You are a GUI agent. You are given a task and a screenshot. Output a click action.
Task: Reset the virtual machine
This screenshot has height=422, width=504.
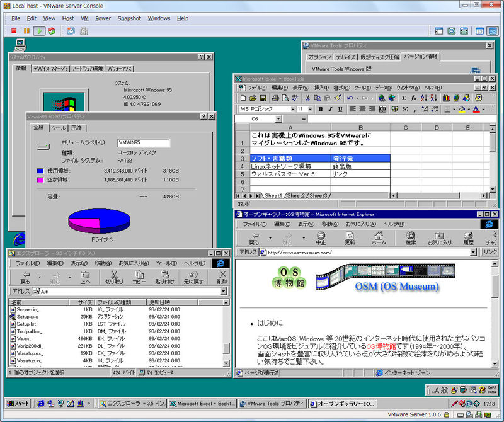[52, 31]
